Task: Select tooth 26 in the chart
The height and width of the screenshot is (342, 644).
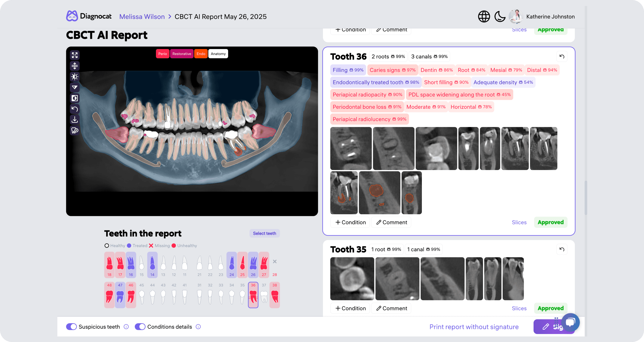Action: 253,265
